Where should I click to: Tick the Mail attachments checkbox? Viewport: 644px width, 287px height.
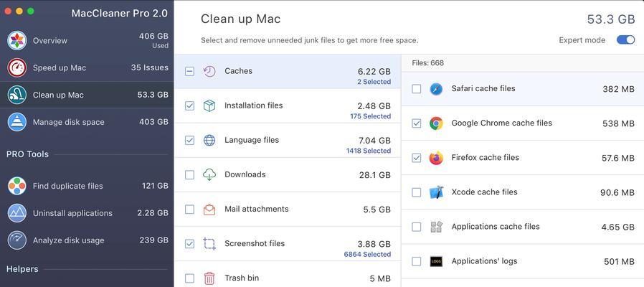[189, 210]
